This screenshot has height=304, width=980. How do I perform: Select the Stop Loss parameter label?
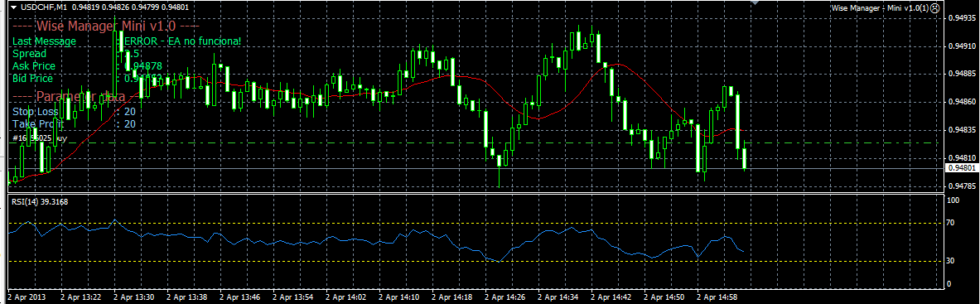(35, 111)
